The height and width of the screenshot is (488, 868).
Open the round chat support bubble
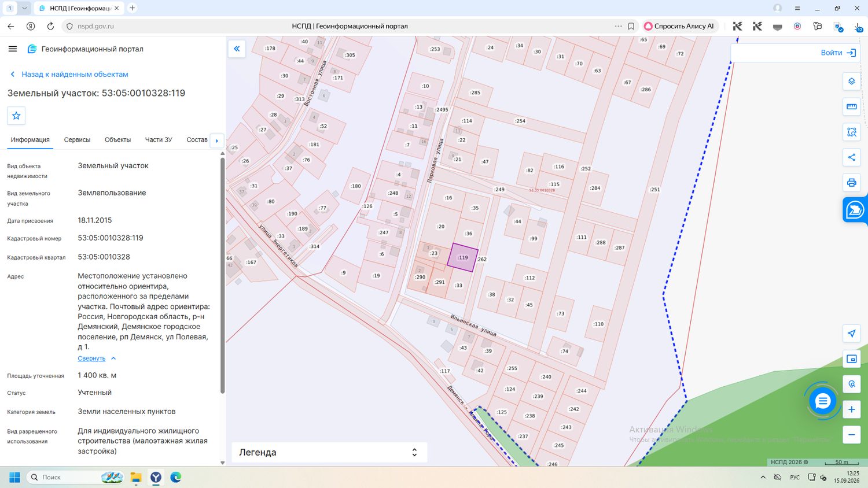point(822,401)
